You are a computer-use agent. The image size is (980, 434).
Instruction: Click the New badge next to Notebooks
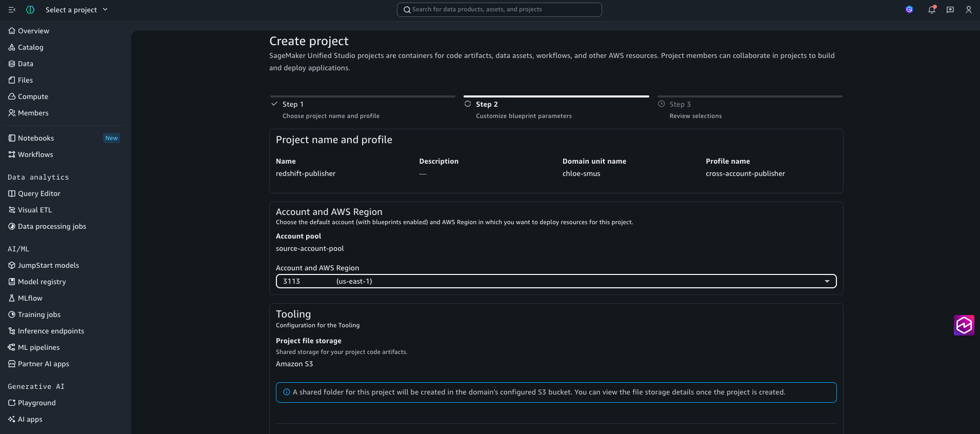click(x=111, y=138)
